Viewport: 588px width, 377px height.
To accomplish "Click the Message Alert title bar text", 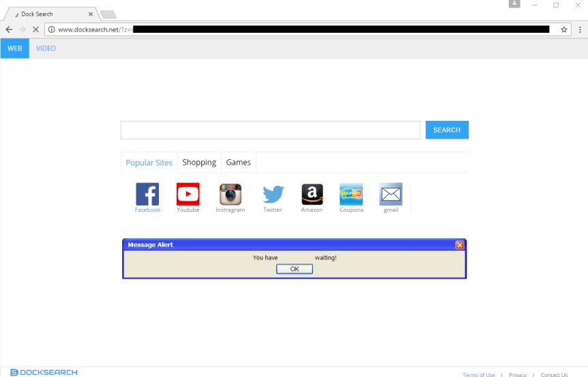I will point(150,245).
